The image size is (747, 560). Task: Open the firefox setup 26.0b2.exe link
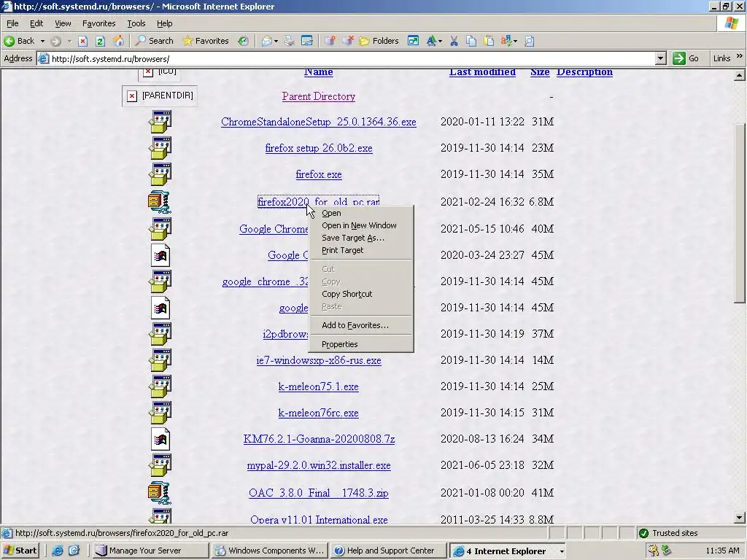point(319,148)
